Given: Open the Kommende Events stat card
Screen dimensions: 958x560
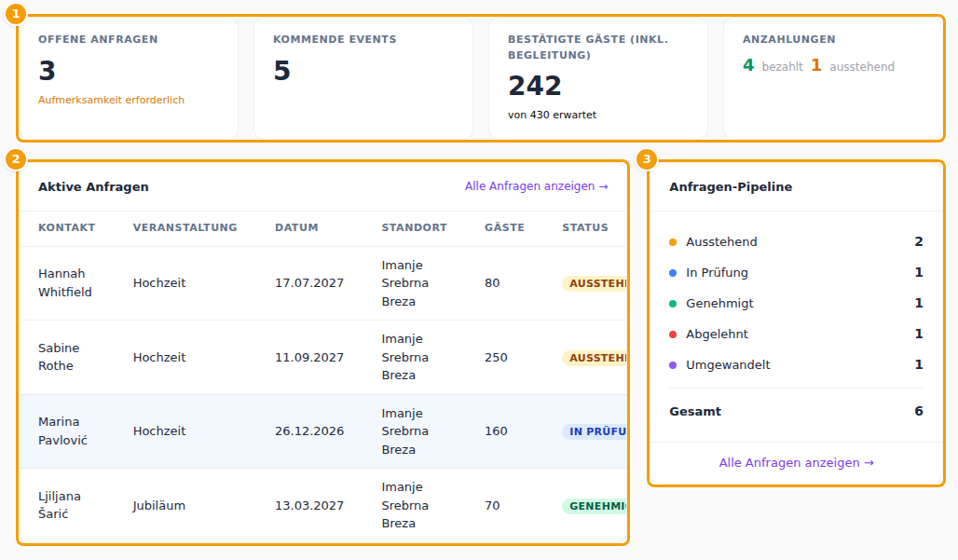Looking at the screenshot, I should [x=363, y=78].
